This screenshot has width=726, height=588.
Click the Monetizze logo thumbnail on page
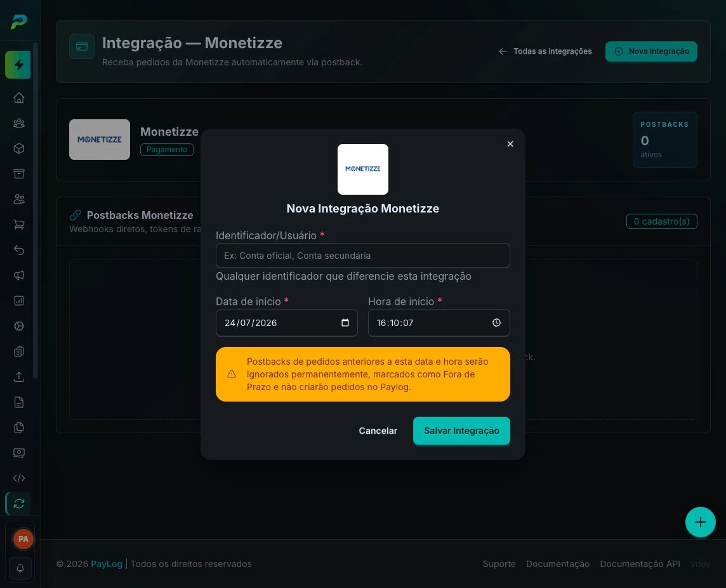click(100, 140)
